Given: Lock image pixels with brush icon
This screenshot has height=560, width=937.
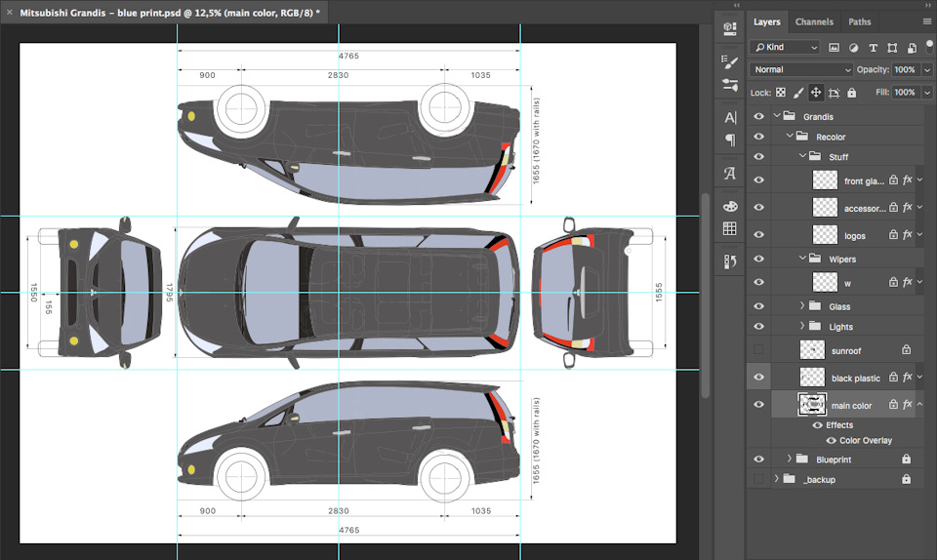Looking at the screenshot, I should tap(798, 93).
